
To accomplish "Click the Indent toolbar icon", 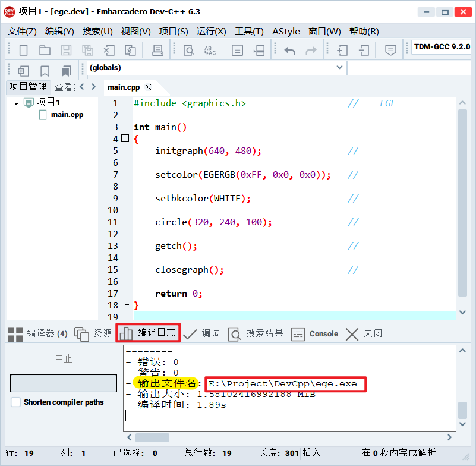I will [x=342, y=50].
